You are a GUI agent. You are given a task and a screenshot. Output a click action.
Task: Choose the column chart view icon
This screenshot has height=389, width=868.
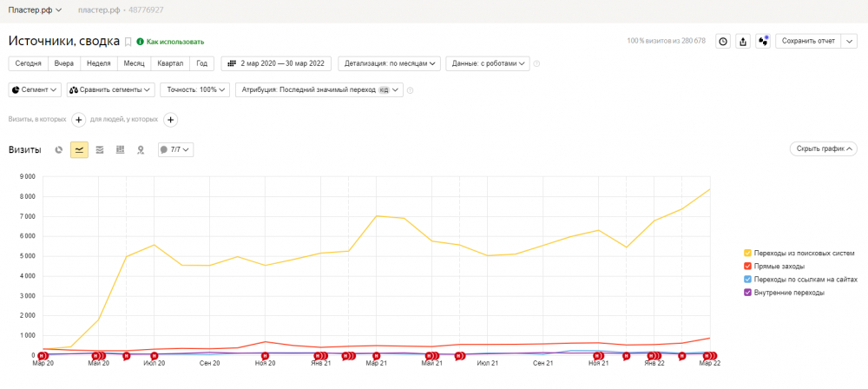click(120, 149)
